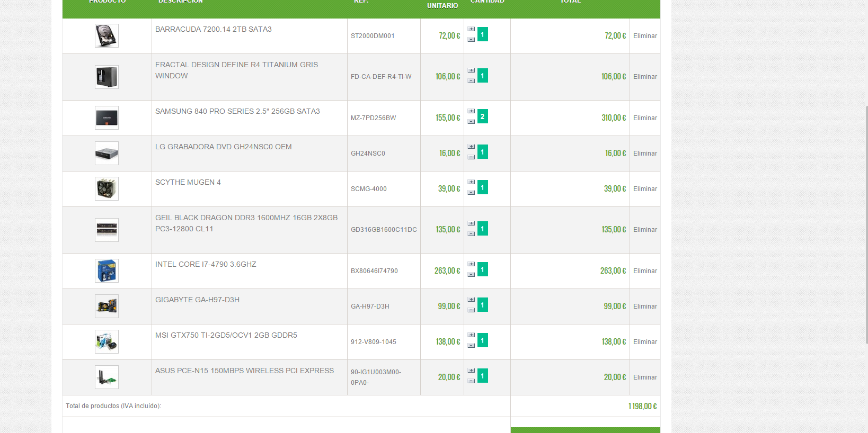Click Eliminar for ASUS PCE-N15 wireless card
The height and width of the screenshot is (433, 868).
point(645,377)
